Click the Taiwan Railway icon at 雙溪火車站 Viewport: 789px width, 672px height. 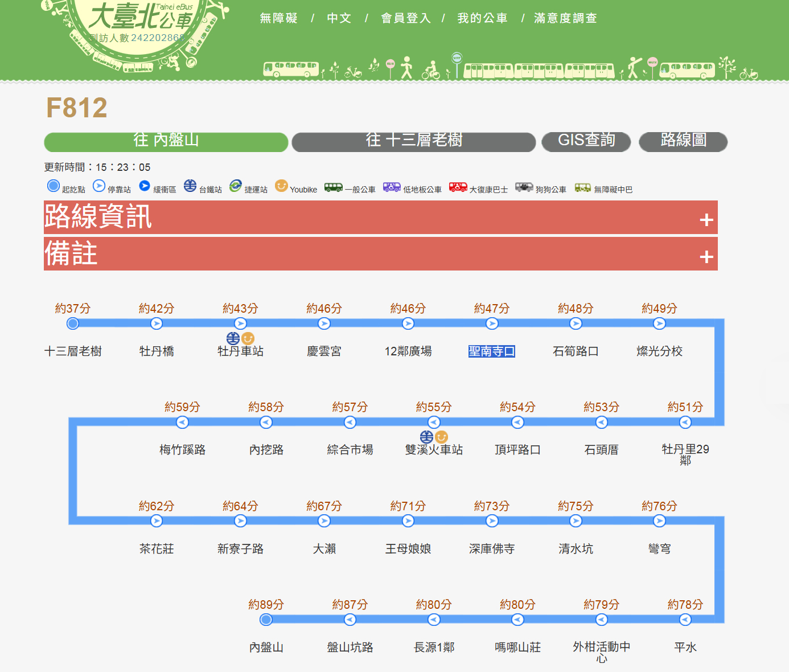click(x=426, y=437)
